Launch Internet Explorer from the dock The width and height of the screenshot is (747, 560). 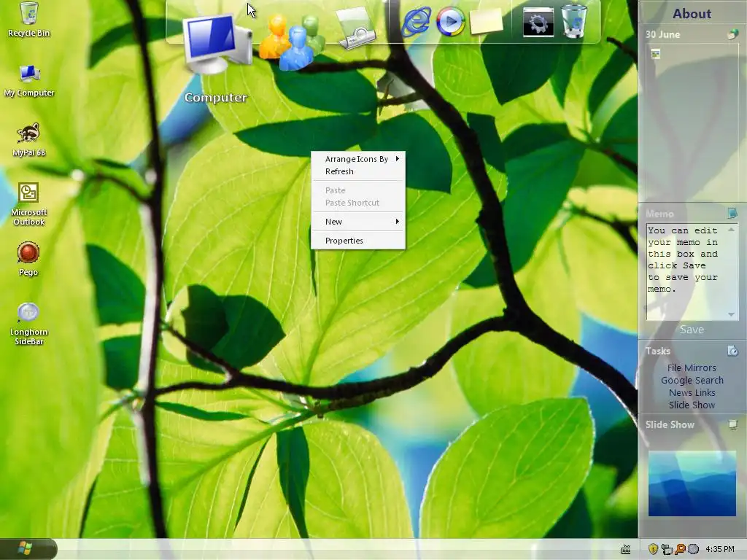click(417, 22)
